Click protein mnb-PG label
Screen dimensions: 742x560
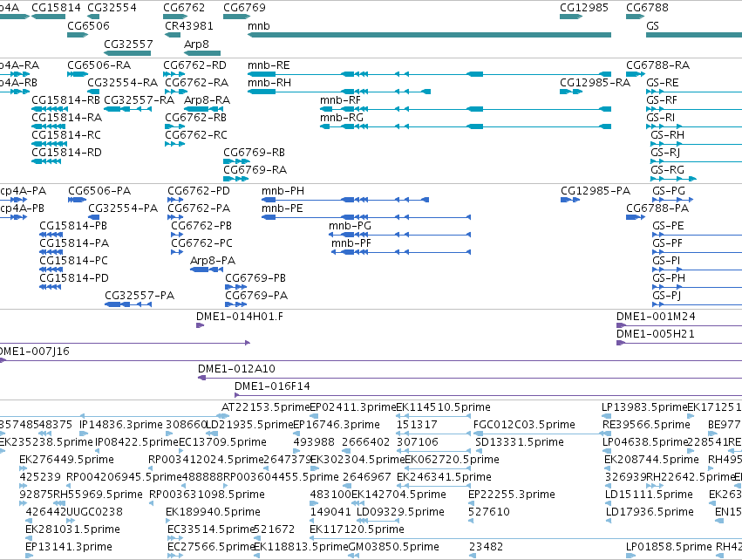351,226
